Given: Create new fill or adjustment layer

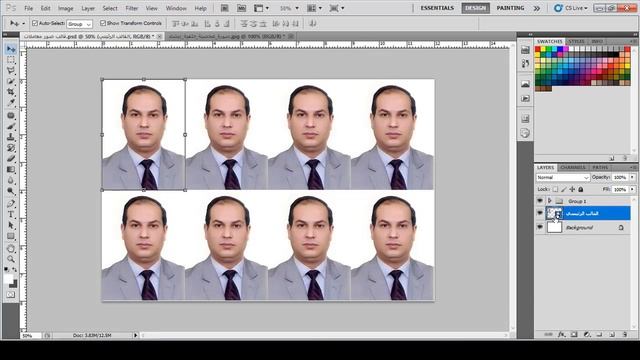Looking at the screenshot, I should coord(587,334).
